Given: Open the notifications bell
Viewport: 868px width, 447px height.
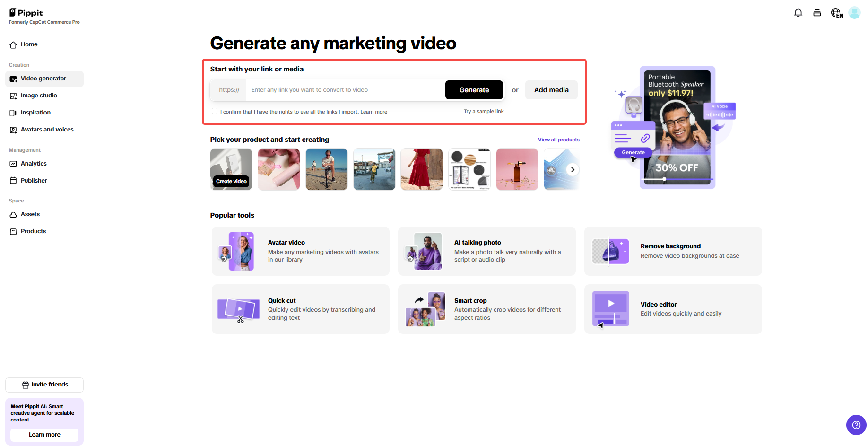Looking at the screenshot, I should pyautogui.click(x=798, y=12).
